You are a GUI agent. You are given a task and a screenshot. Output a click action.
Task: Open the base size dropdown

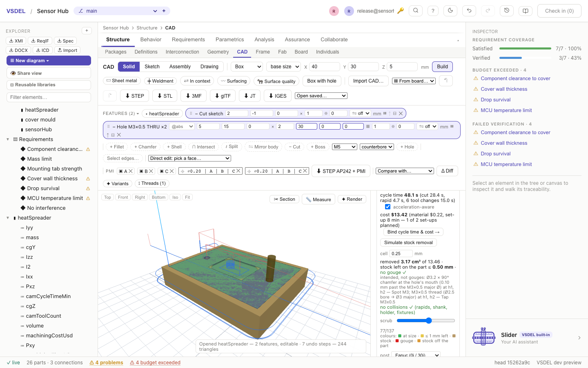point(284,67)
